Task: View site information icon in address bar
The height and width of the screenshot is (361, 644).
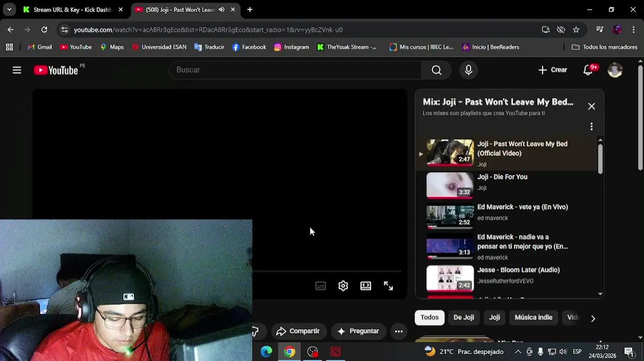Action: 64,30
